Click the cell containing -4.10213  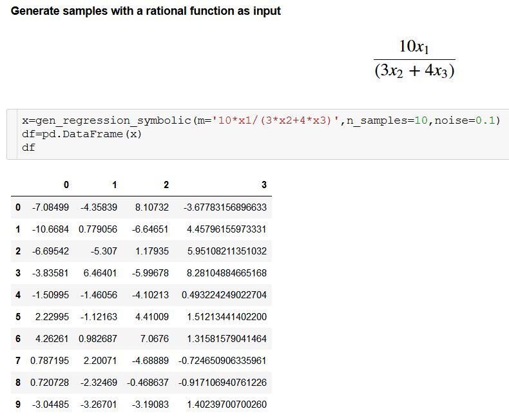(151, 295)
